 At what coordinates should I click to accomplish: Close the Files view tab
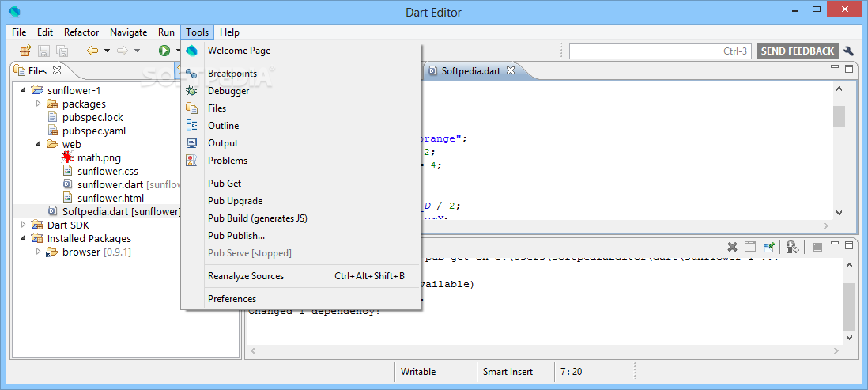(x=56, y=70)
